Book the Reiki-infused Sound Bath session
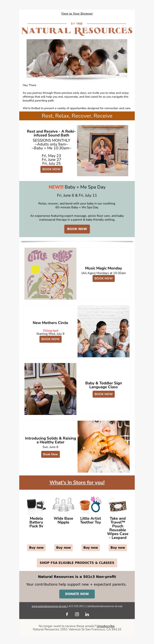The width and height of the screenshot is (154, 644). pos(51,169)
